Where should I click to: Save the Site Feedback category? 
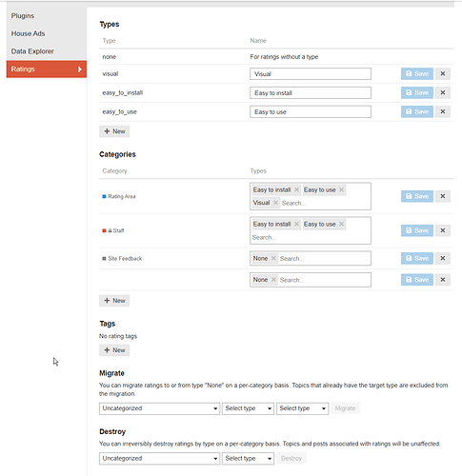point(416,258)
